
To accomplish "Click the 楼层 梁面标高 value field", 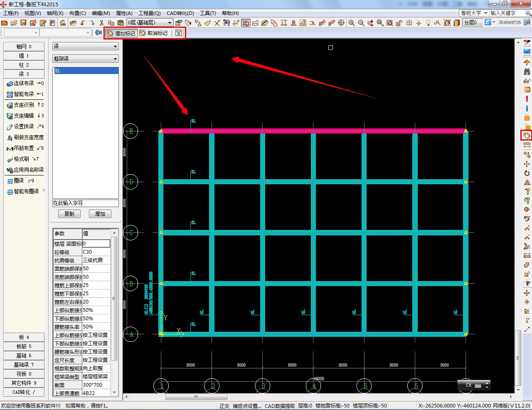I will point(96,244).
